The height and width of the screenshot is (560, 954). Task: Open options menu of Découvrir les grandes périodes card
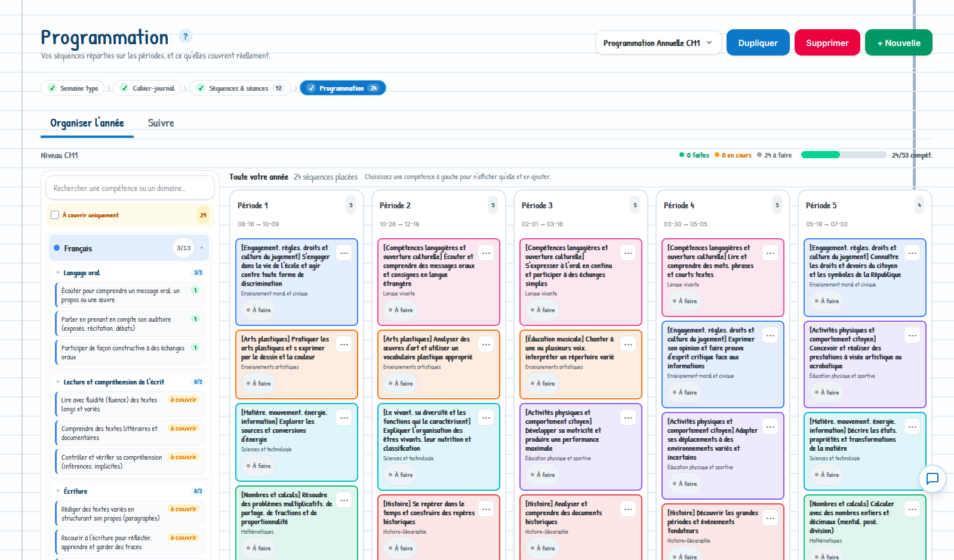tap(771, 518)
